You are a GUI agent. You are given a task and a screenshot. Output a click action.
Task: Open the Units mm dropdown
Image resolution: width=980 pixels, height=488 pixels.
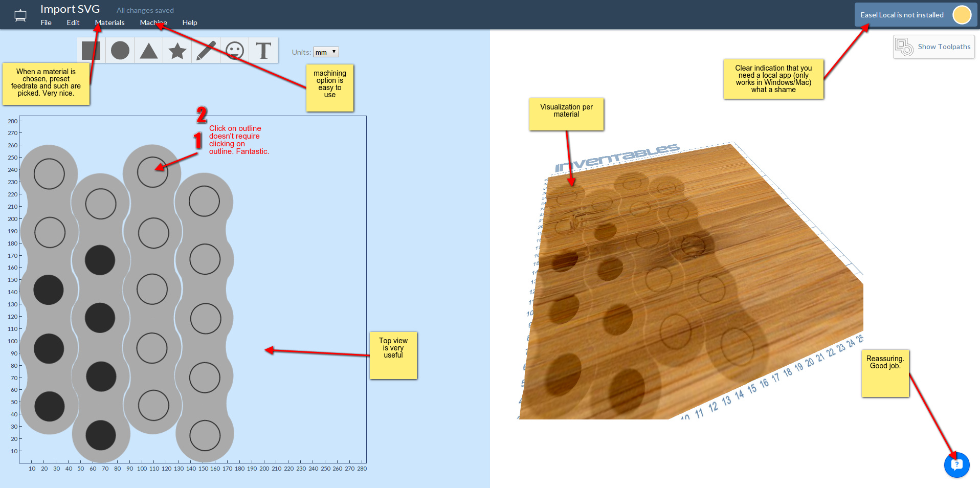(326, 52)
